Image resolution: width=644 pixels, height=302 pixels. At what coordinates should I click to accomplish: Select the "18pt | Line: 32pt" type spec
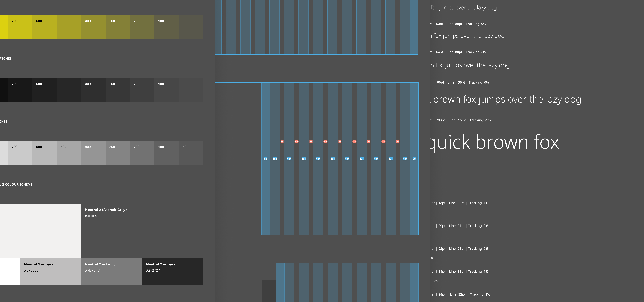point(452,203)
